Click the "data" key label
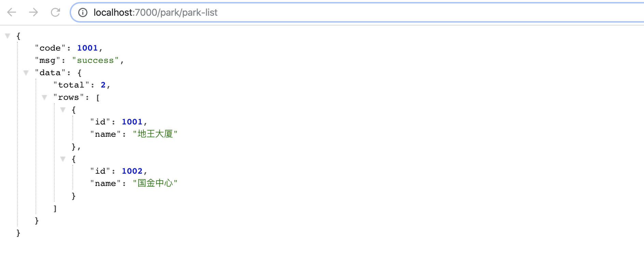 tap(50, 73)
